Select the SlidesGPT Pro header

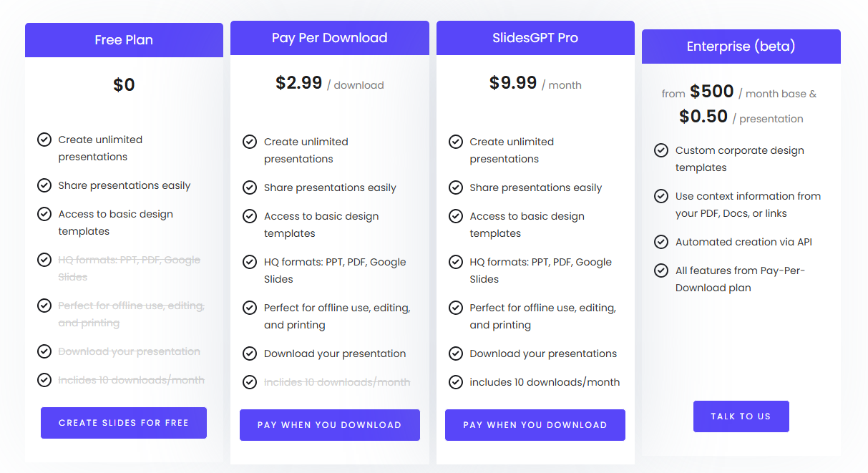(x=535, y=38)
